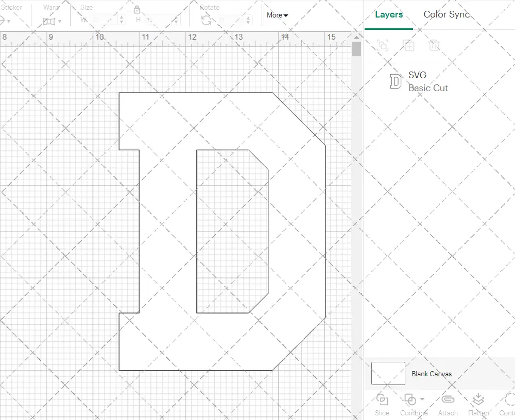Image resolution: width=515 pixels, height=420 pixels.
Task: Click the Duplicate layer icon
Action: [408, 45]
